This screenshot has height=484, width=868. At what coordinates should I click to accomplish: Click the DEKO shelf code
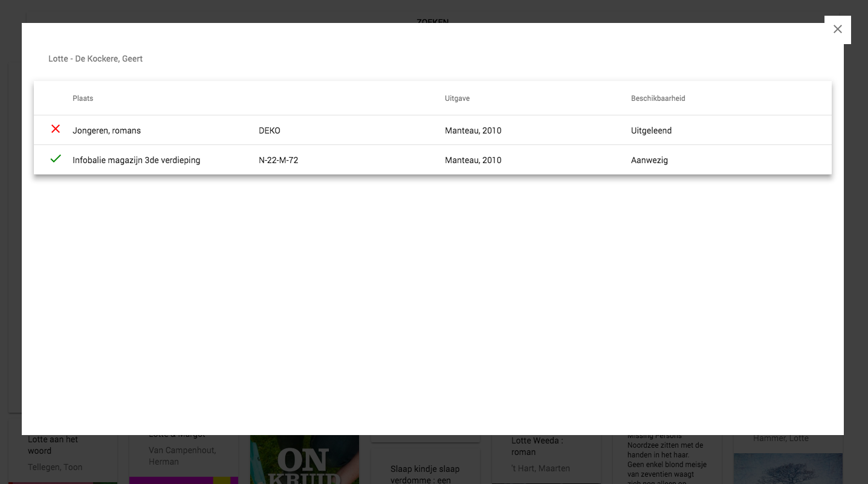[x=270, y=131]
